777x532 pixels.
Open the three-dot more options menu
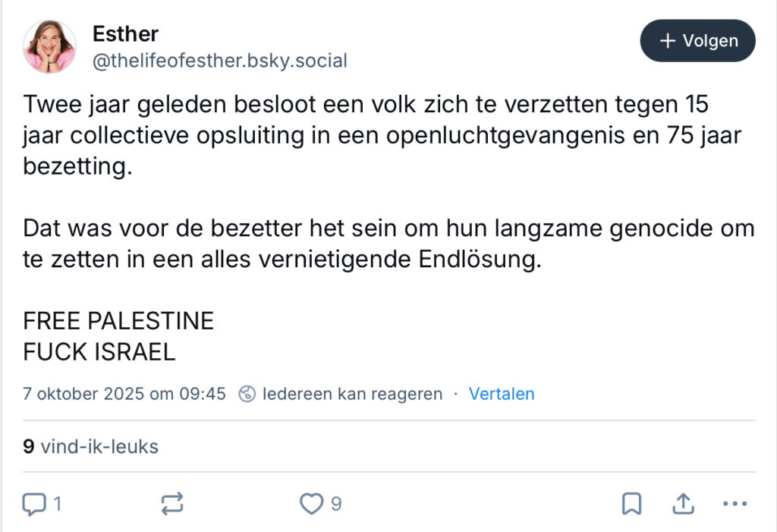coord(735,503)
